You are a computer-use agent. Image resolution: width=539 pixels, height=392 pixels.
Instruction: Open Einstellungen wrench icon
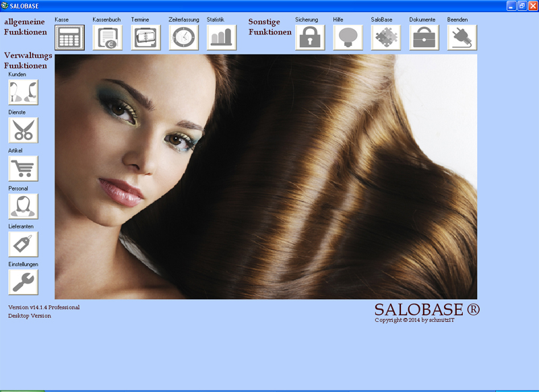click(x=24, y=282)
